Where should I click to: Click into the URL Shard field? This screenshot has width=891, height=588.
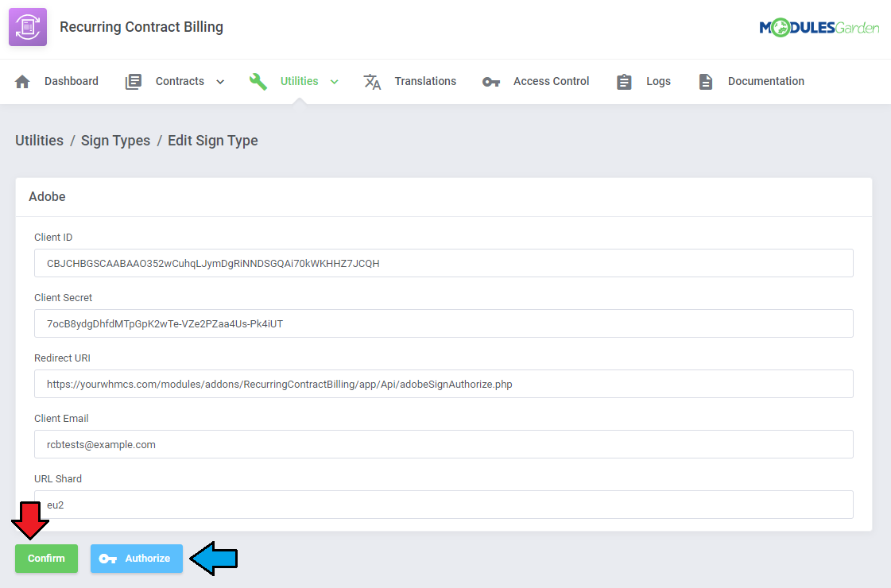tap(444, 505)
